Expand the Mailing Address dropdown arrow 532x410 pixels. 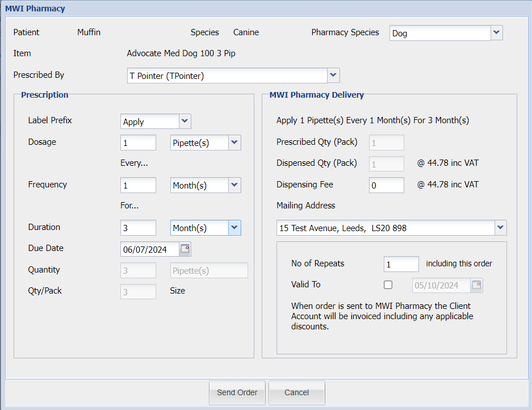tap(500, 227)
